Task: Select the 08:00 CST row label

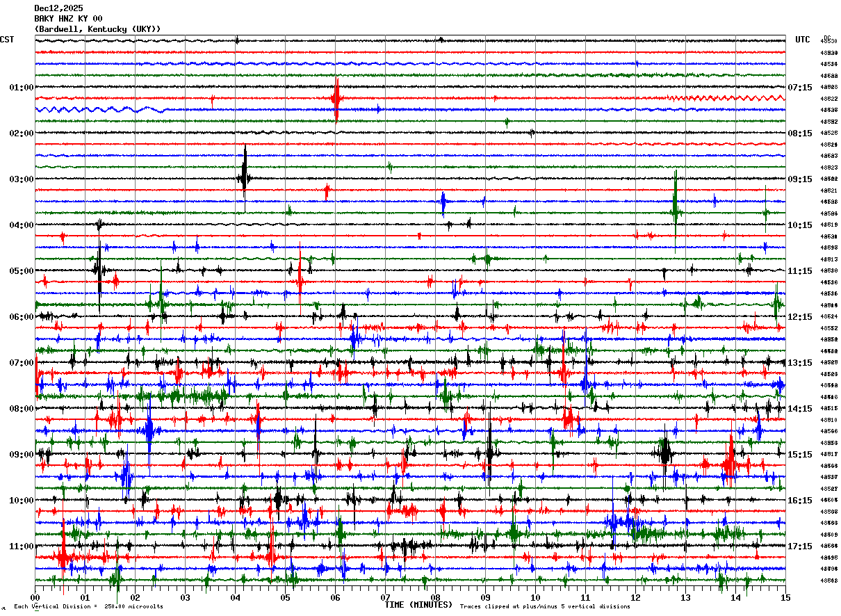Action: pyautogui.click(x=22, y=409)
